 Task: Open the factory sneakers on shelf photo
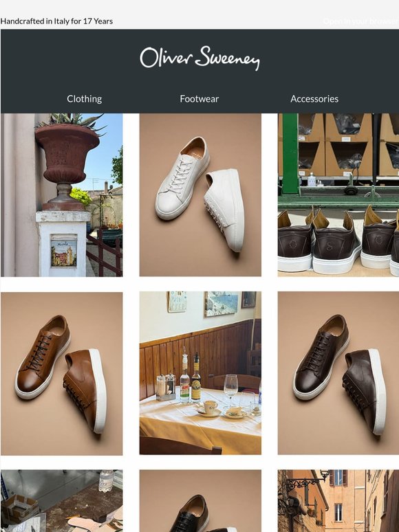338,195
